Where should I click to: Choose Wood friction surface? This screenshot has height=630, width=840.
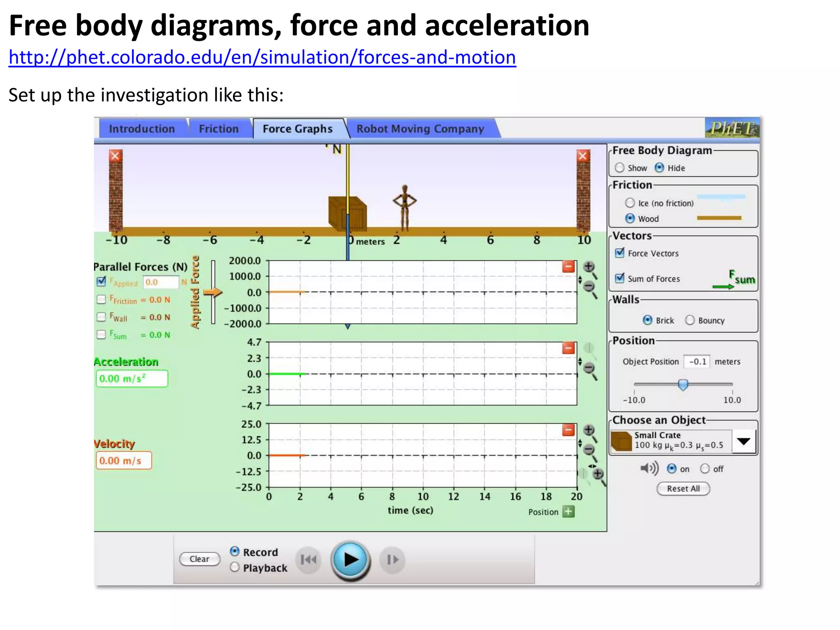click(630, 219)
